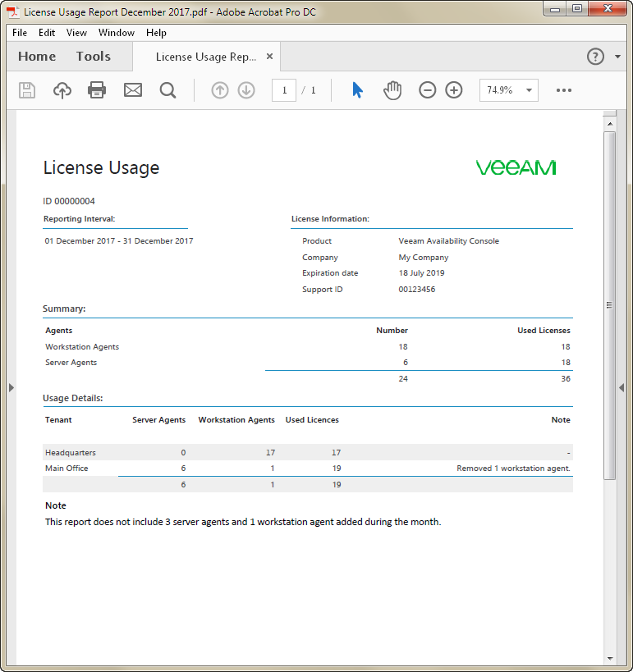This screenshot has height=672, width=633.
Task: Switch to the Home tab
Action: pyautogui.click(x=37, y=56)
